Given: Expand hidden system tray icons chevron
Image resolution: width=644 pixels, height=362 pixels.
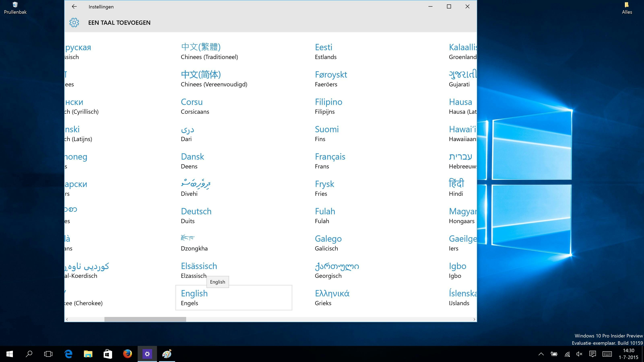Looking at the screenshot, I should [x=541, y=354].
